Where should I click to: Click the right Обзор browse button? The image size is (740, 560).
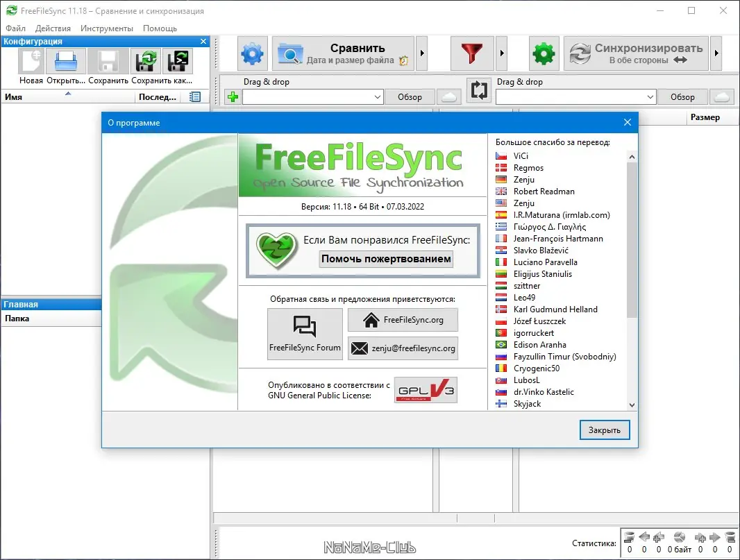click(x=682, y=97)
